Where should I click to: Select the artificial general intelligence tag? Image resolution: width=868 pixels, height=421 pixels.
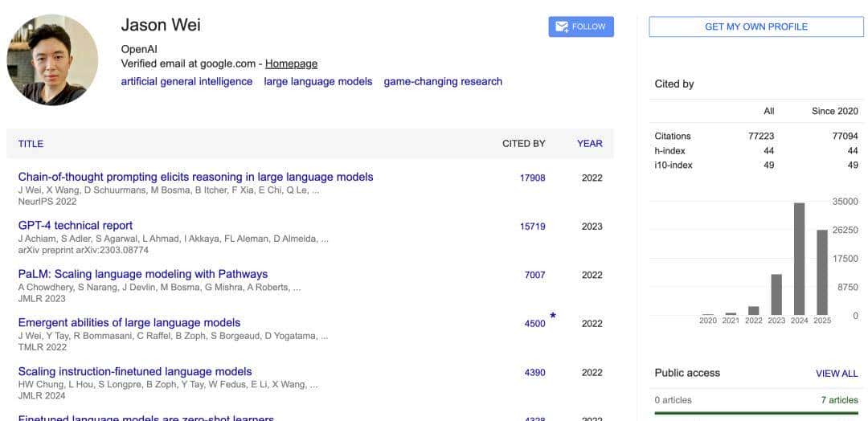pos(186,81)
